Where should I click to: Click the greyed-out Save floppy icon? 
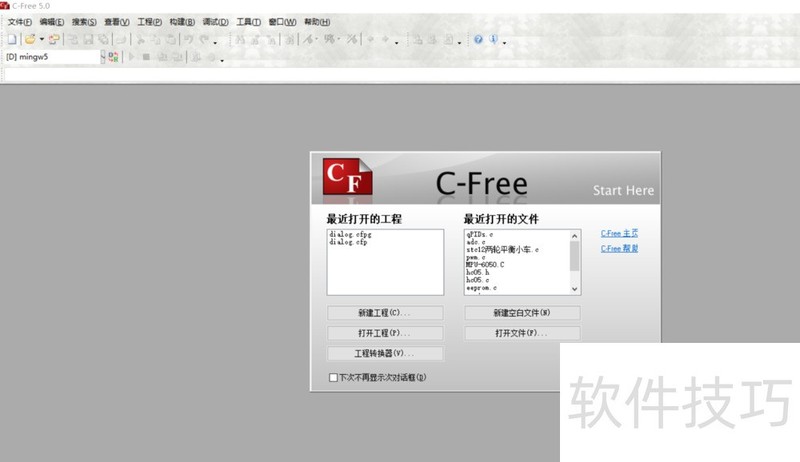tap(88, 39)
